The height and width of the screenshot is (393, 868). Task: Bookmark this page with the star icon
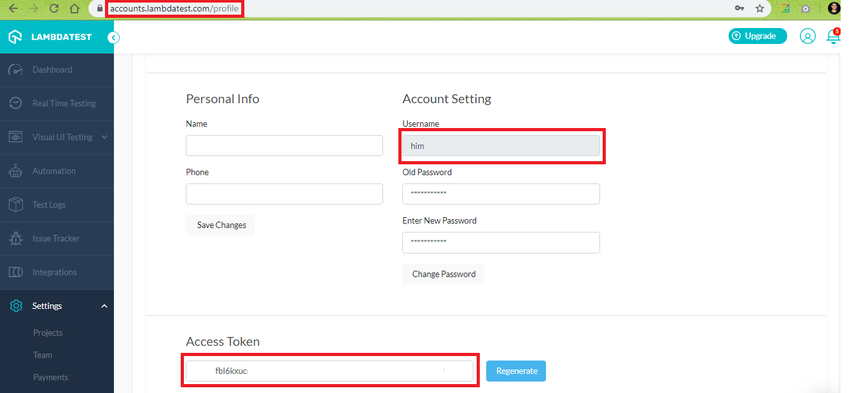click(x=760, y=9)
